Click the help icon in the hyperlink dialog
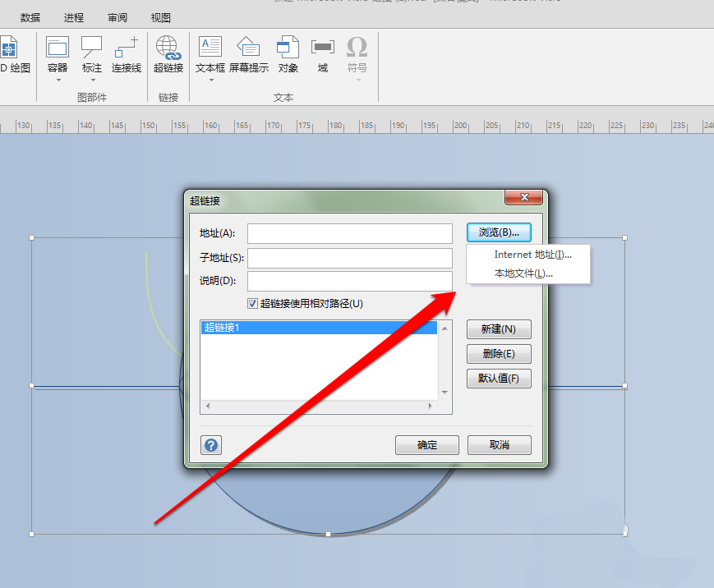 (211, 444)
